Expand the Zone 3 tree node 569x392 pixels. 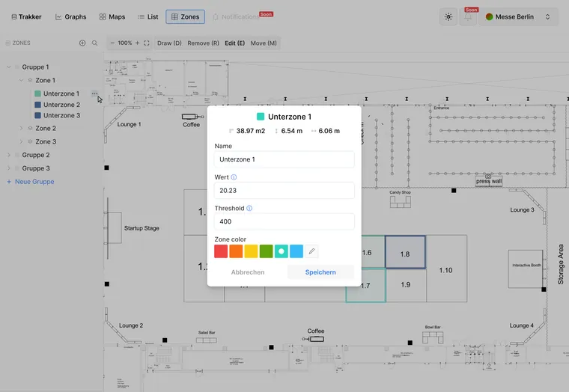(x=21, y=141)
